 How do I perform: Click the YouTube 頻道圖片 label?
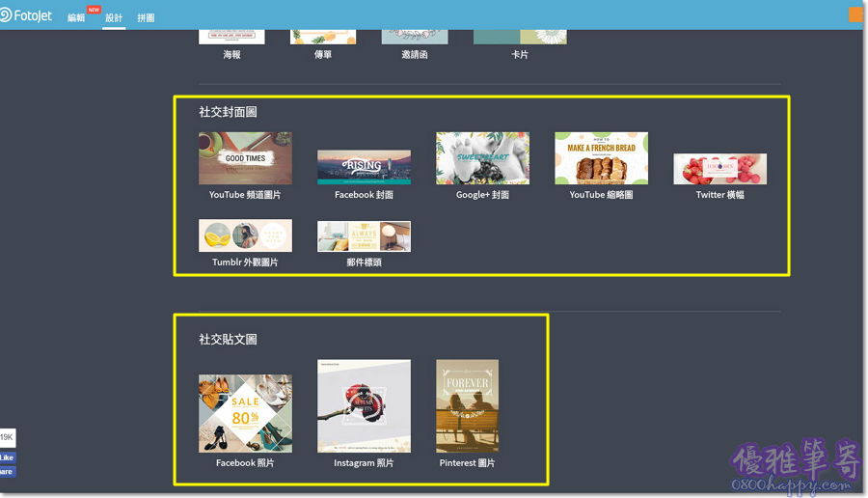(245, 195)
